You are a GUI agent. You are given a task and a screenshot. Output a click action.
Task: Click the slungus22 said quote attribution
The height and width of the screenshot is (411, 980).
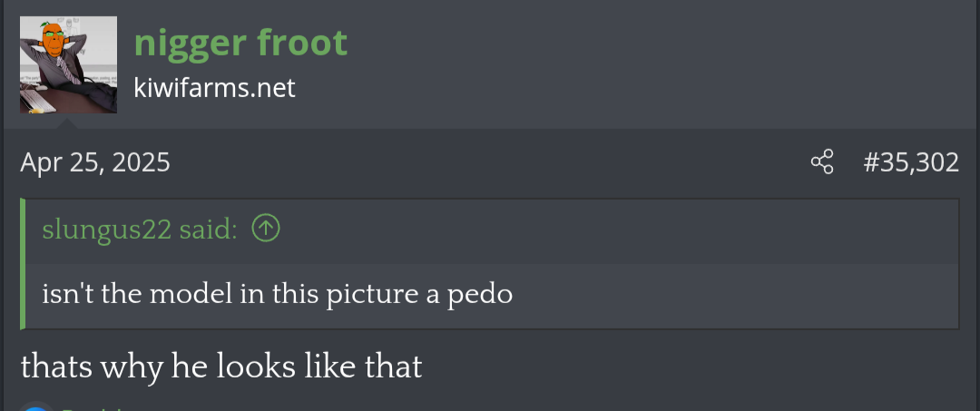coord(140,230)
